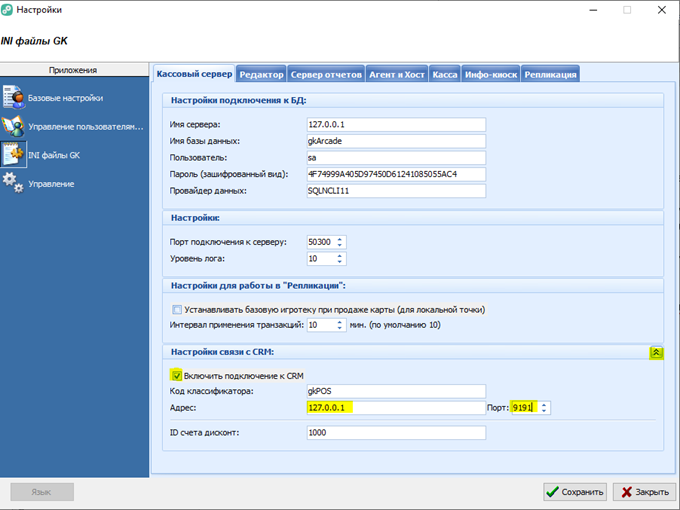
Task: Increase Интервал применения транзакций value
Action: [x=340, y=322]
